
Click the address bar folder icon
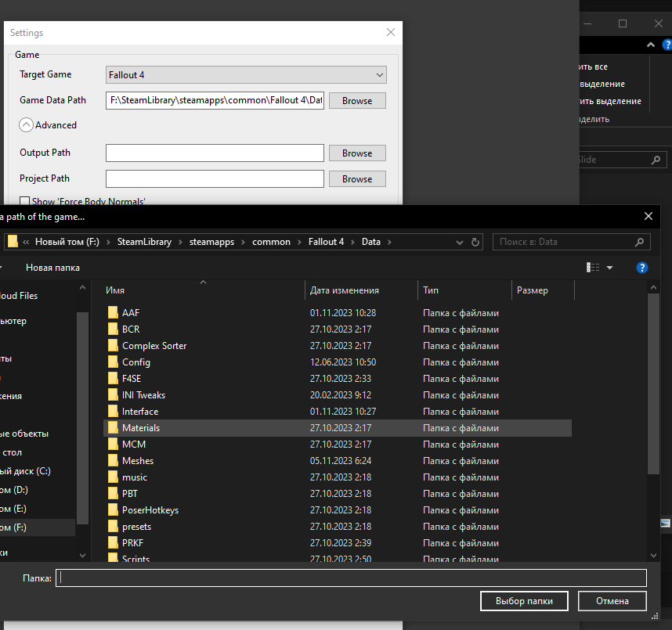pos(13,242)
